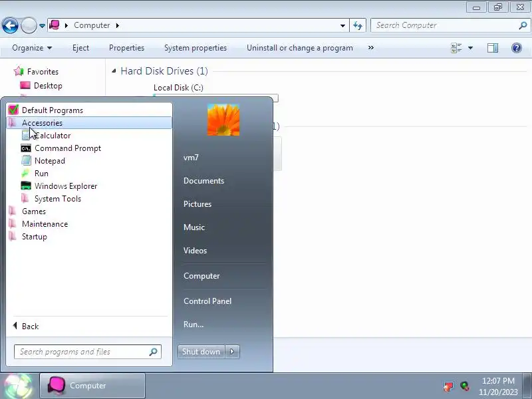This screenshot has height=399, width=532.
Task: Click the Search Computer field
Action: click(450, 25)
